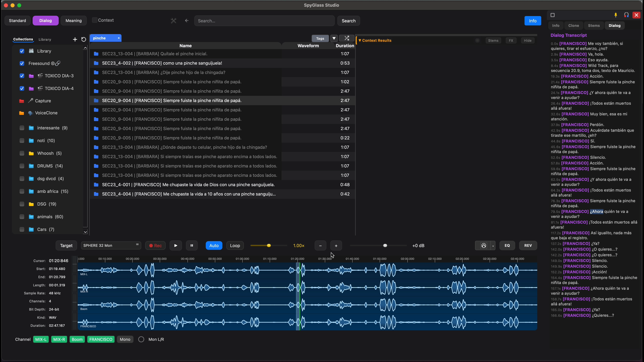Viewport: 644px width, 362px height.
Task: Switch to Standard search mode
Action: [x=17, y=20]
